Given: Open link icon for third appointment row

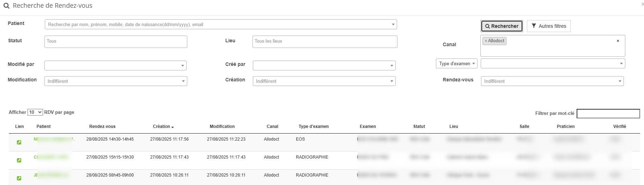Looking at the screenshot, I should 19,178.
